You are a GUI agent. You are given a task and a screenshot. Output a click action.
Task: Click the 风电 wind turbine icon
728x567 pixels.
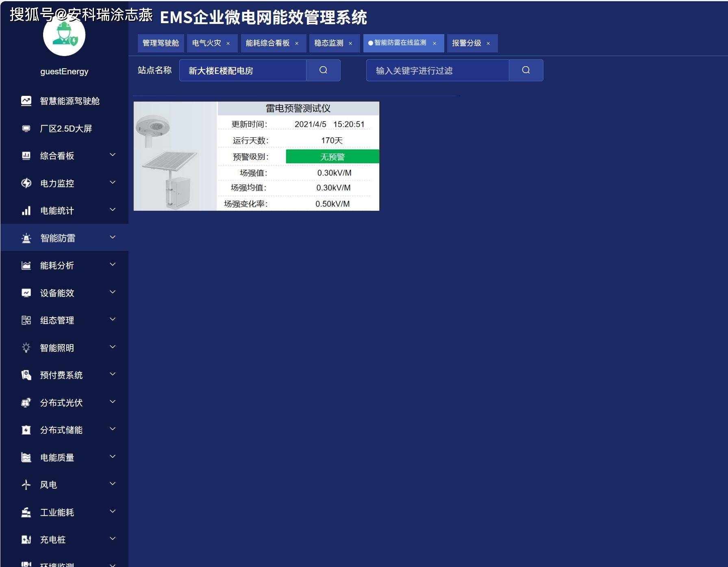coord(26,485)
